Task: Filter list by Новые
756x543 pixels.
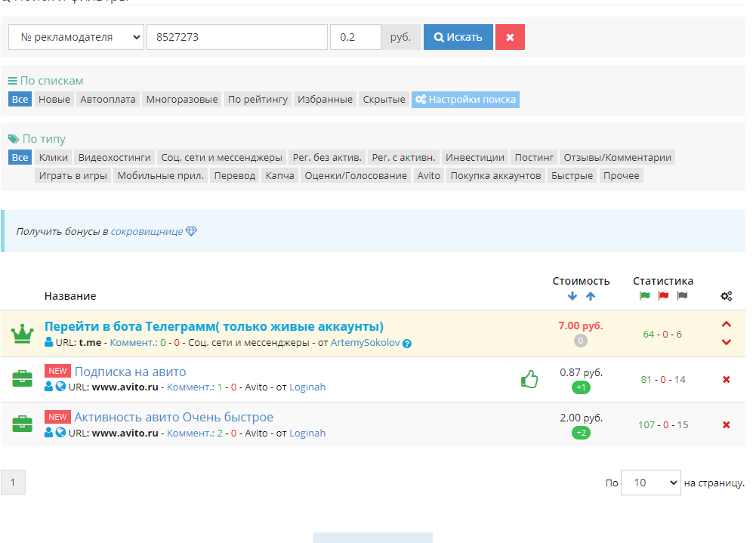Action: [54, 100]
